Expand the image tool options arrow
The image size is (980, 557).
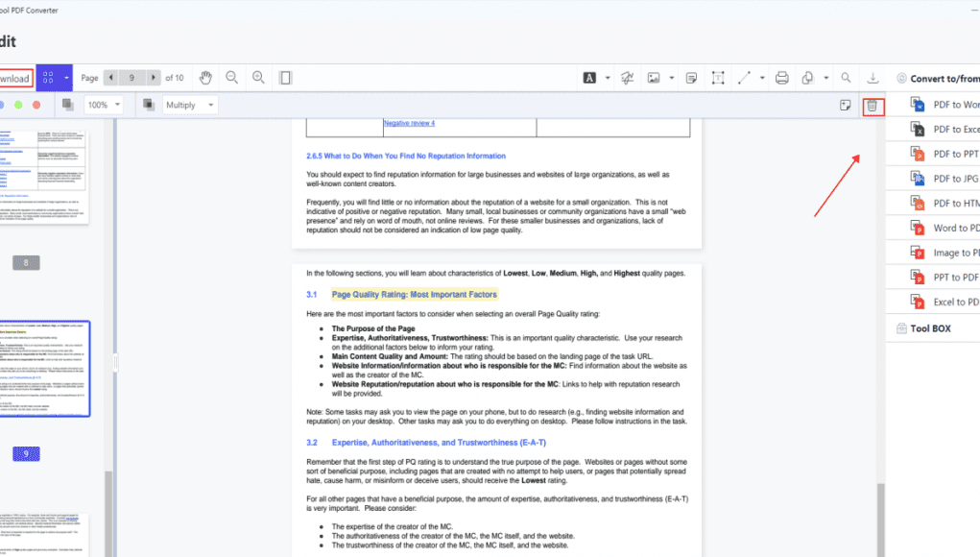click(671, 78)
